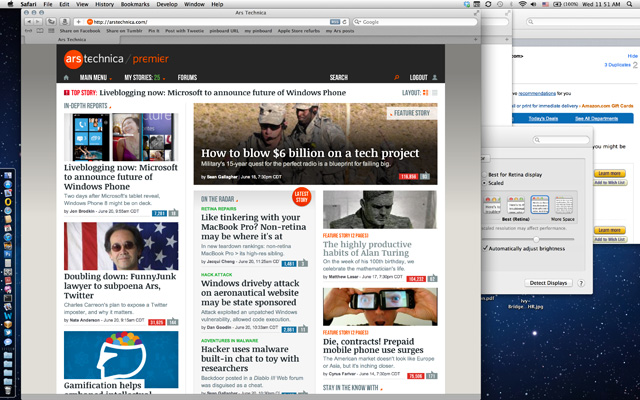Launch Twitter from the Dock

click(x=8, y=333)
